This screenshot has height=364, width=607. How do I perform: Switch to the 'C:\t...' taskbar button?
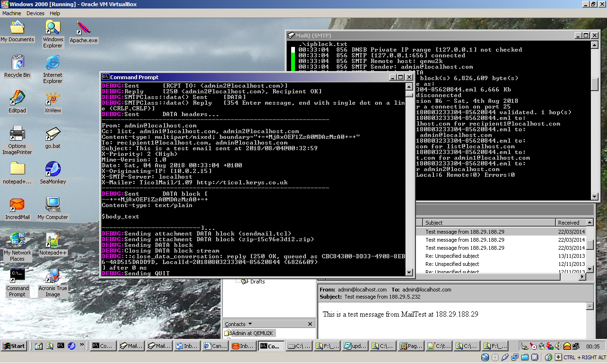tap(439, 346)
